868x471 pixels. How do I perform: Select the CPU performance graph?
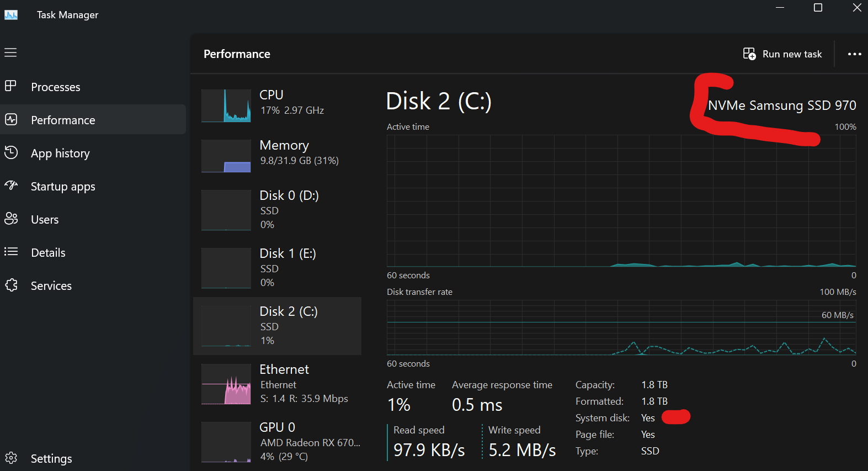pyautogui.click(x=226, y=105)
